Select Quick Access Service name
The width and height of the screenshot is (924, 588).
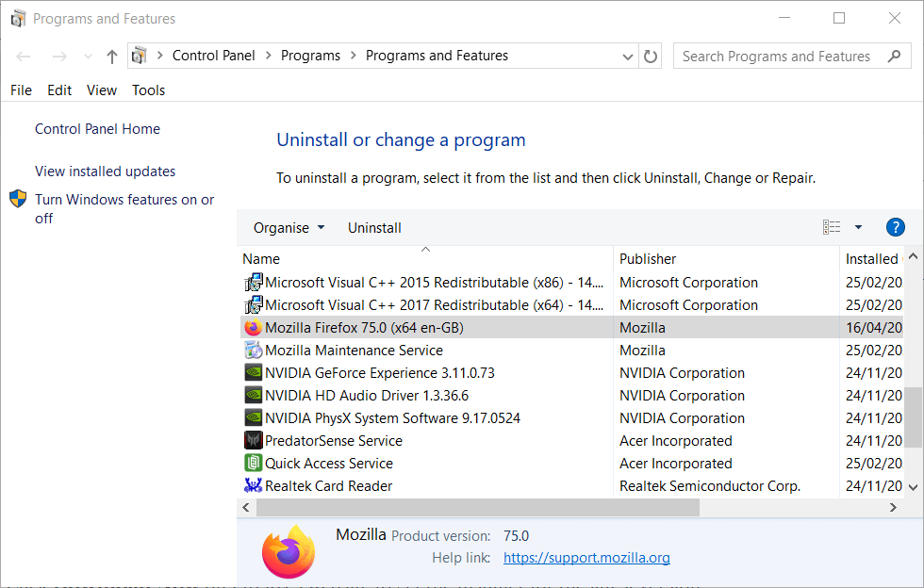tap(329, 463)
